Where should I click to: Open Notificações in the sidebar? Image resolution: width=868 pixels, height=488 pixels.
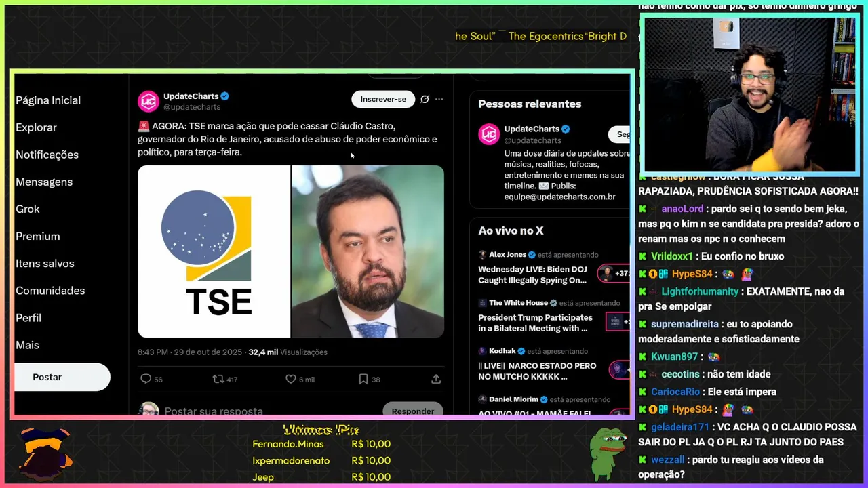[47, 155]
